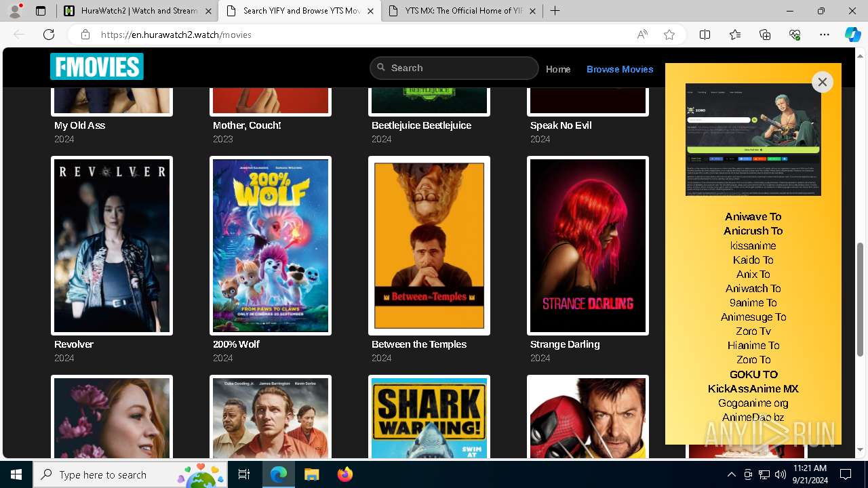Activate the Read aloud icon
This screenshot has width=868, height=488.
pyautogui.click(x=642, y=35)
